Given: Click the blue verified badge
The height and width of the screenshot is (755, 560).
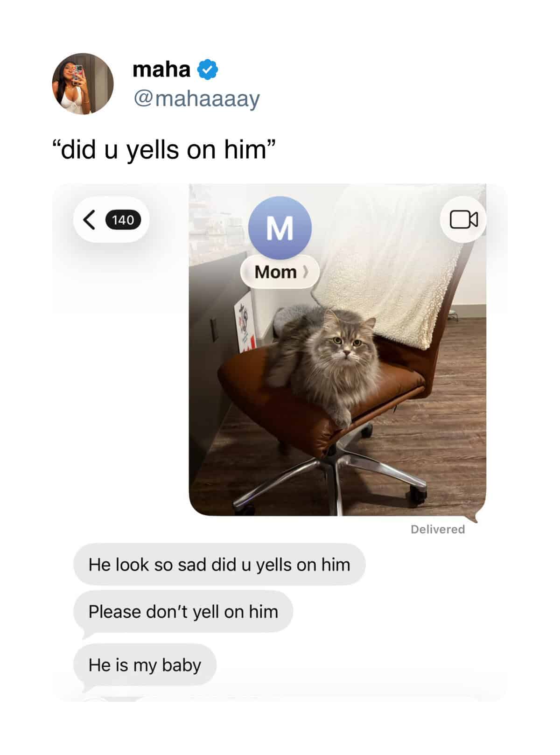Looking at the screenshot, I should coord(208,70).
